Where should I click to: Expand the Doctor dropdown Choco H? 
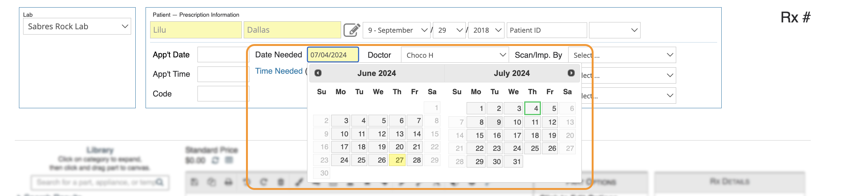tap(455, 55)
